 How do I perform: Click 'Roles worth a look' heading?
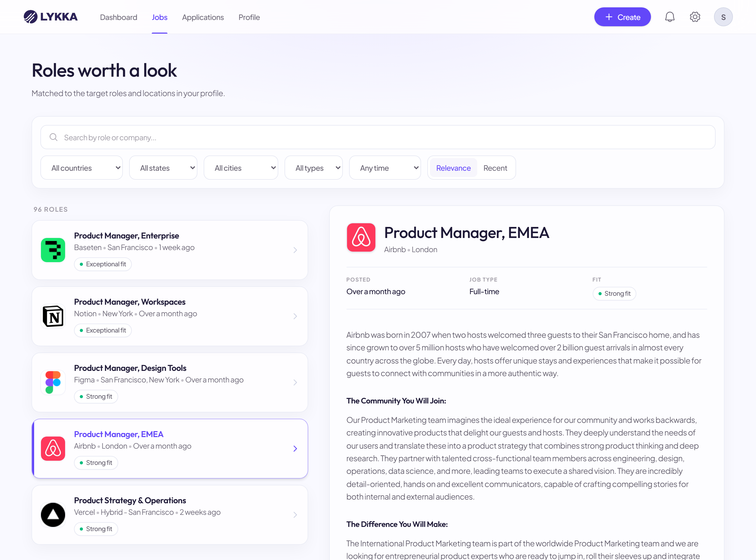[x=104, y=70]
